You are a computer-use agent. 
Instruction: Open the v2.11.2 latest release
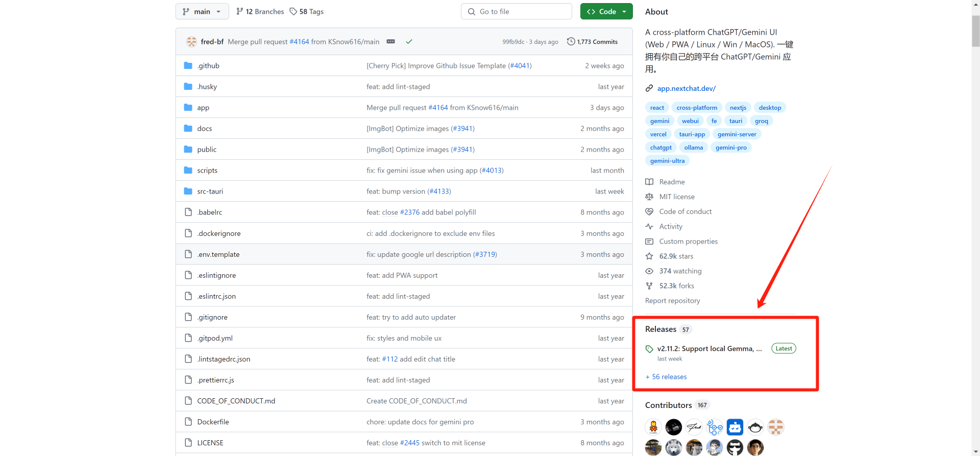point(709,349)
